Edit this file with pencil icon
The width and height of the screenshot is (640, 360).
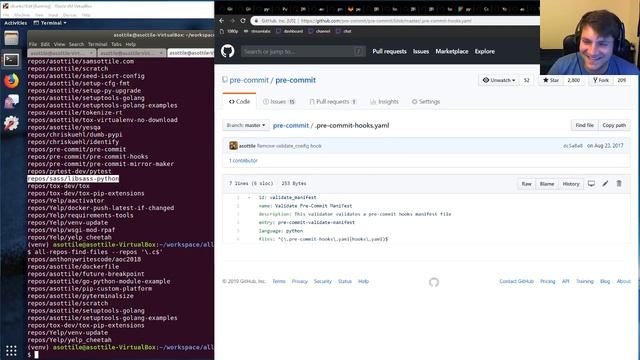(x=605, y=184)
